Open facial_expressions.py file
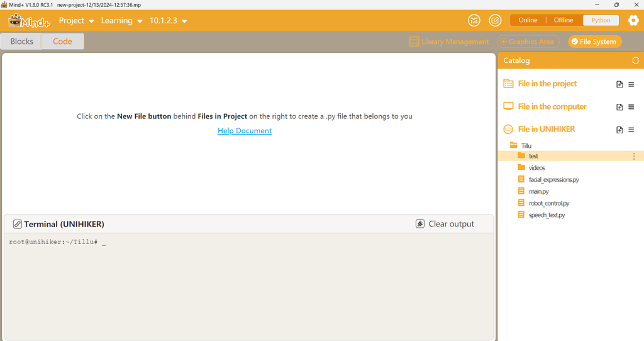The image size is (644, 341). coord(553,179)
